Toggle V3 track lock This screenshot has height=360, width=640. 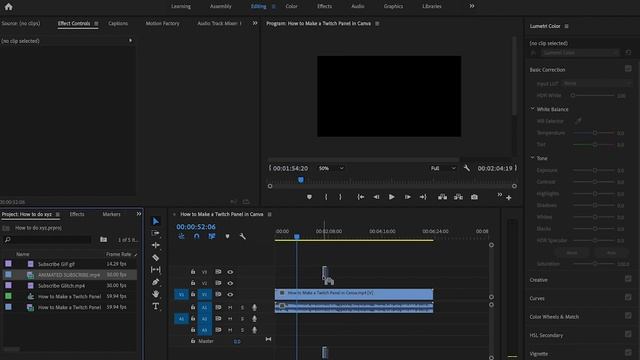(193, 272)
